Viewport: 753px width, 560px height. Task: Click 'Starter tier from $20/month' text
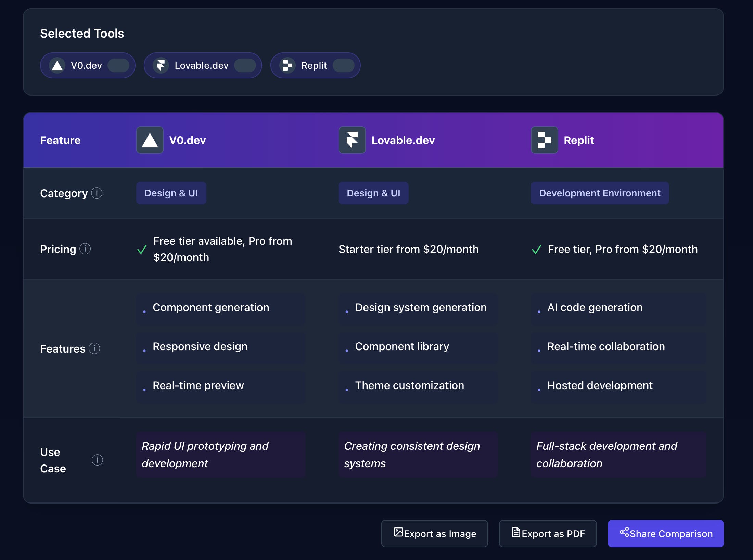coord(409,249)
